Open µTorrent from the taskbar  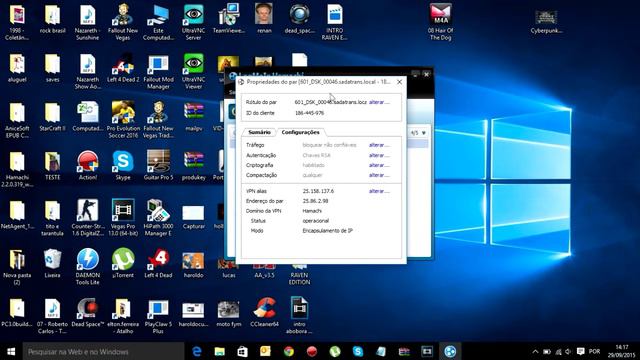pyautogui.click(x=335, y=351)
